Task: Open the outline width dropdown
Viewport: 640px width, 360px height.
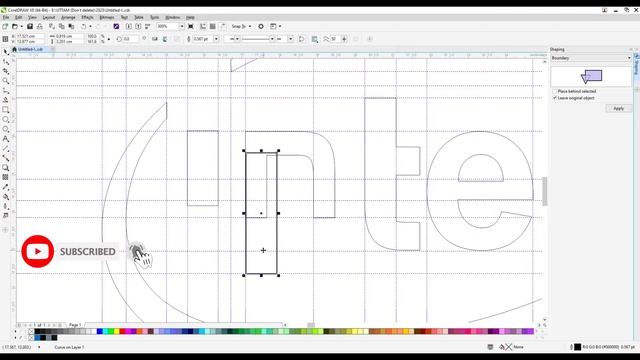Action: [216, 39]
